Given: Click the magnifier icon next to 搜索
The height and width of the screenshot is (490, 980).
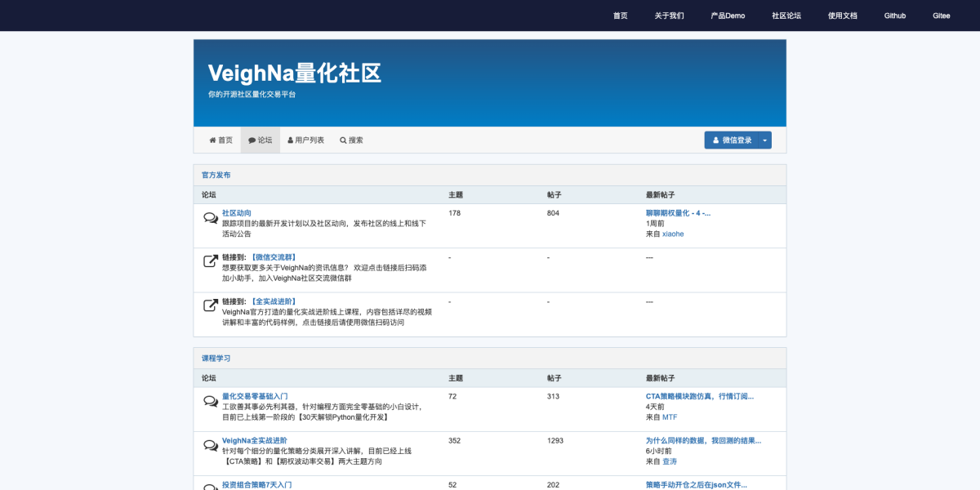Looking at the screenshot, I should pyautogui.click(x=344, y=140).
